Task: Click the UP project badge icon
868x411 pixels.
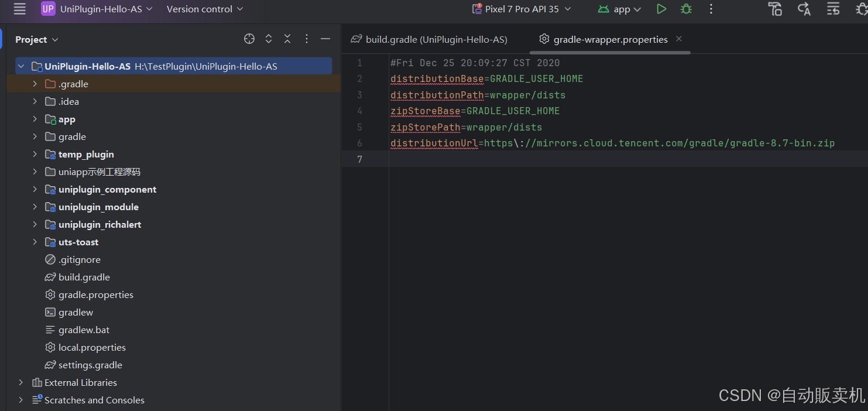Action: 48,9
